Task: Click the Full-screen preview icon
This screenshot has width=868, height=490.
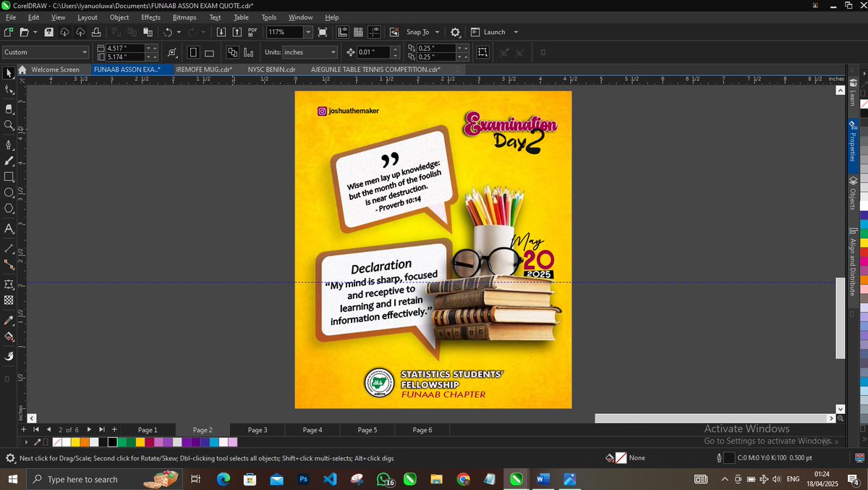Action: click(x=323, y=32)
